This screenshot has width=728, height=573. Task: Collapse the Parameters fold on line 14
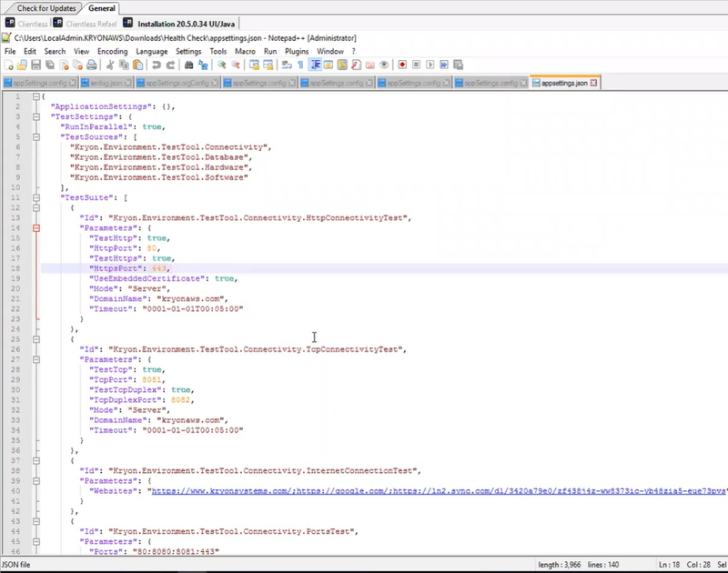35,228
